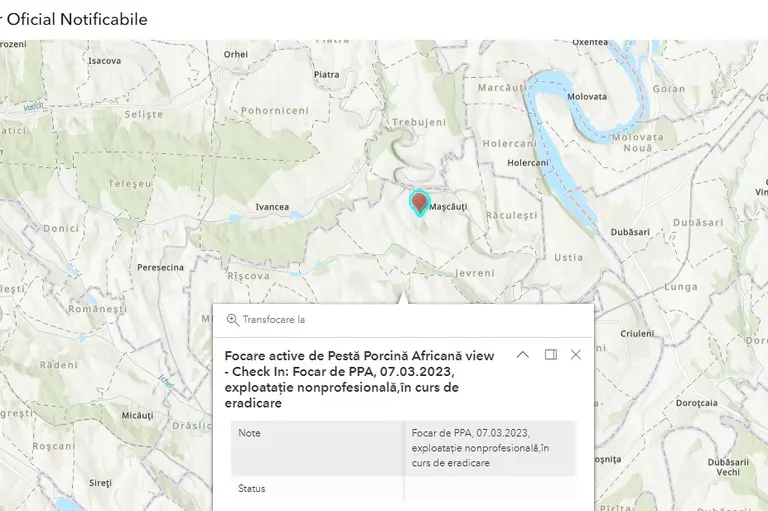This screenshot has height=511, width=768.
Task: Click the Doroțcaia label on map
Action: pos(696,403)
